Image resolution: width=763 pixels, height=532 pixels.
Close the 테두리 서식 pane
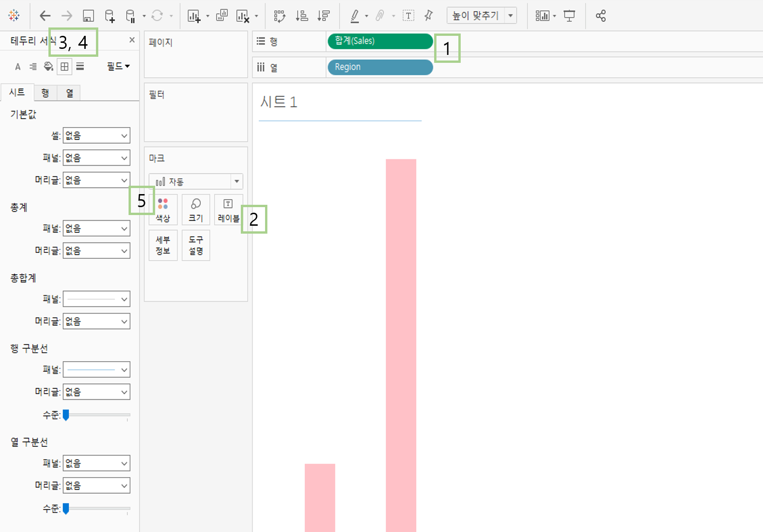pos(132,40)
